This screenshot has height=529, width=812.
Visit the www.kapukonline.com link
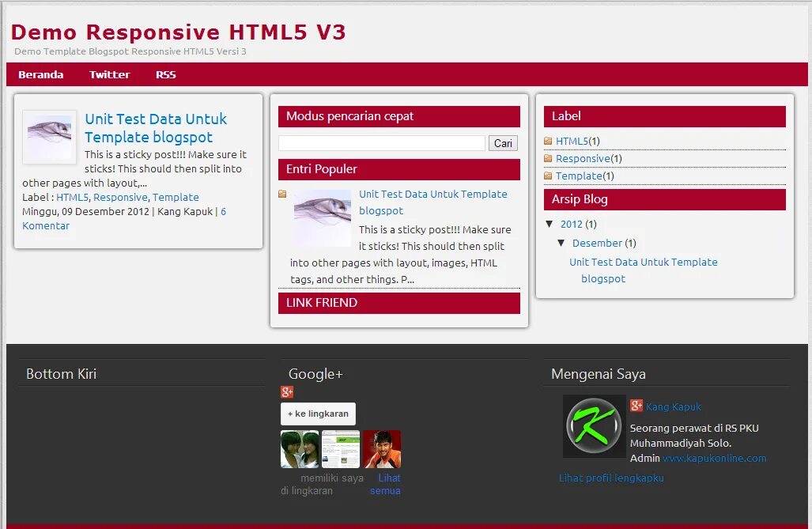(715, 459)
